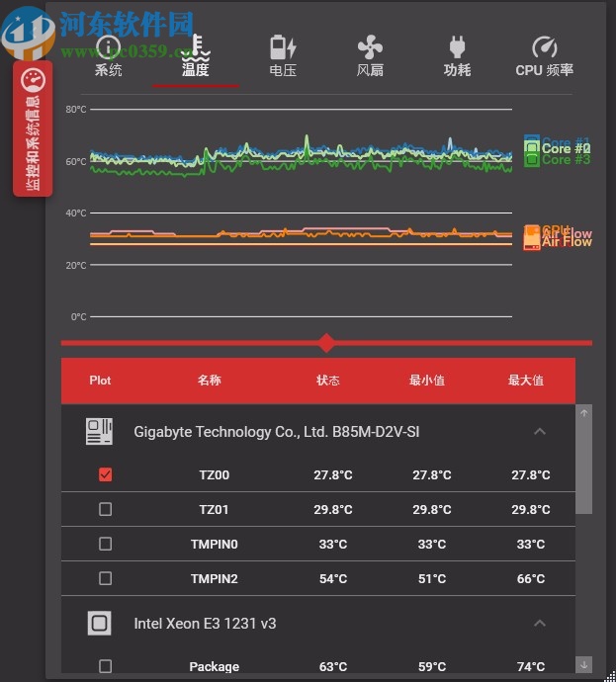Click TMPIN2 minimum value 51°C

pos(432,579)
